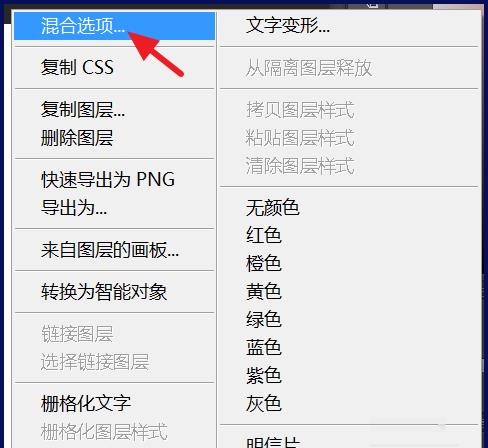Click 栅格化文字 to rasterize text
Viewport: 488px width, 448px height.
(x=115, y=403)
